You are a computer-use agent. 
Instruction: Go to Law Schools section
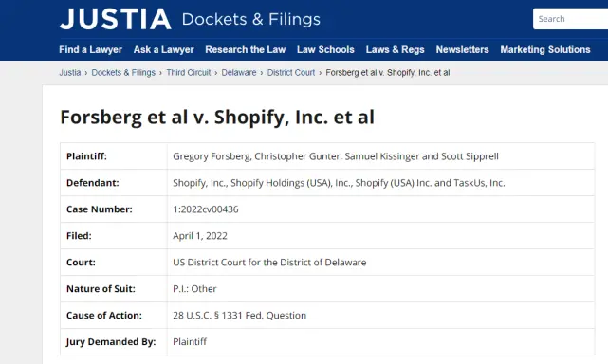coord(325,49)
